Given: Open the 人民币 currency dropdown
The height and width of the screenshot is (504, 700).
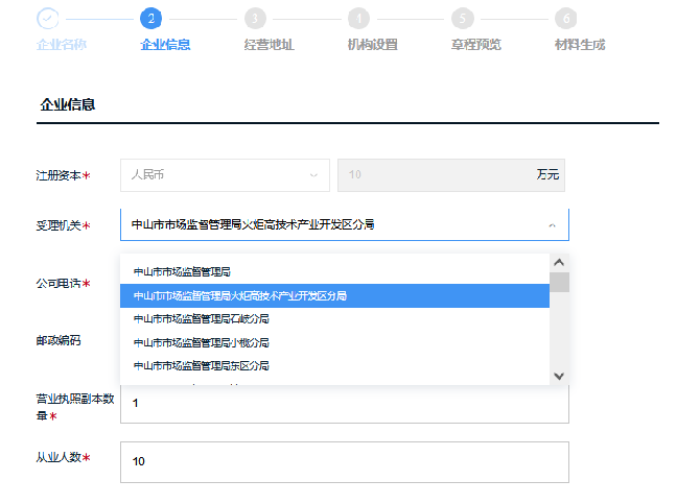Looking at the screenshot, I should pyautogui.click(x=225, y=175).
